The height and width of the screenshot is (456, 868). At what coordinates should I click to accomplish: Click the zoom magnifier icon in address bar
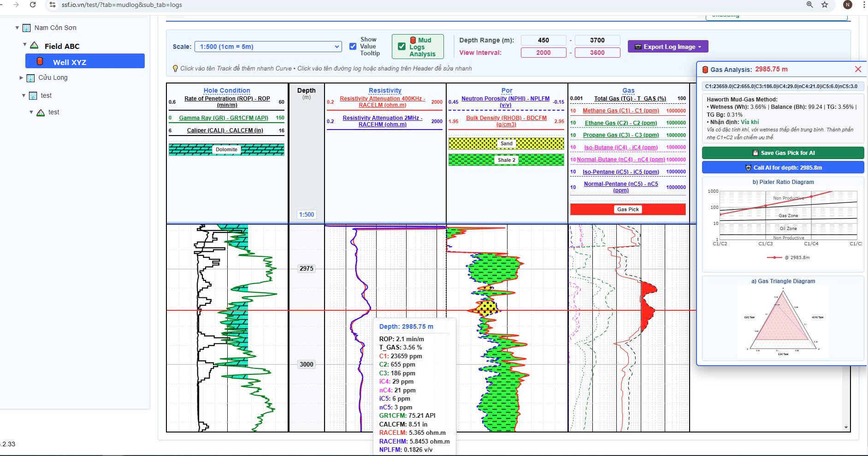pos(809,5)
